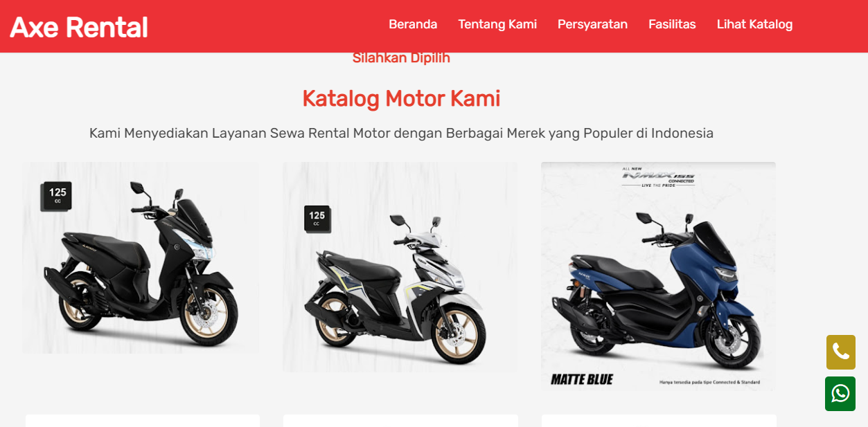Select the blue NMAX scooter image
The width and height of the screenshot is (868, 427).
(658, 277)
